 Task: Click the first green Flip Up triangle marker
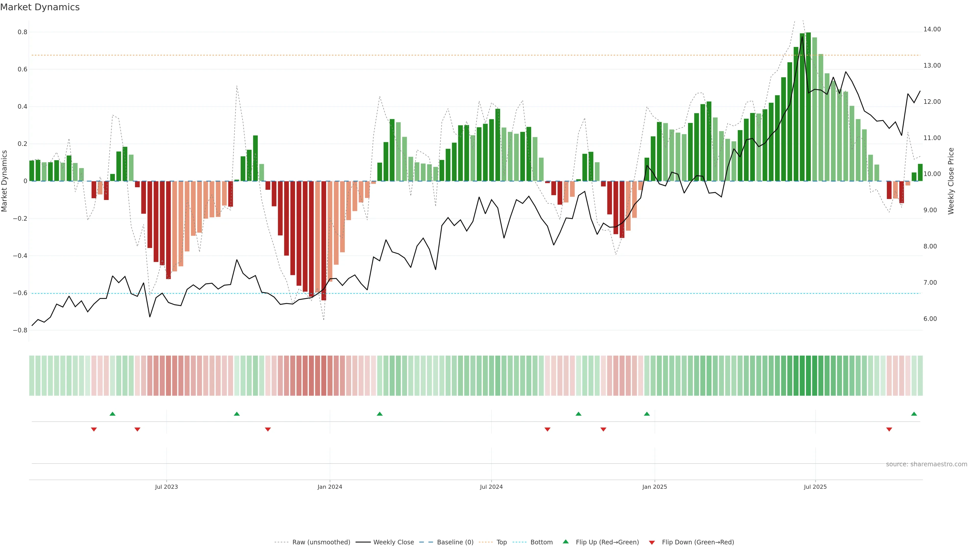point(112,414)
